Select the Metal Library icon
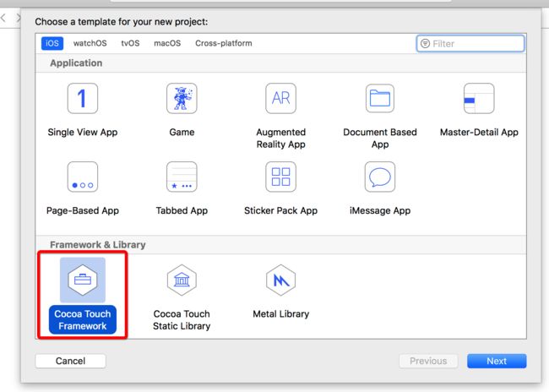The image size is (549, 392). point(280,280)
